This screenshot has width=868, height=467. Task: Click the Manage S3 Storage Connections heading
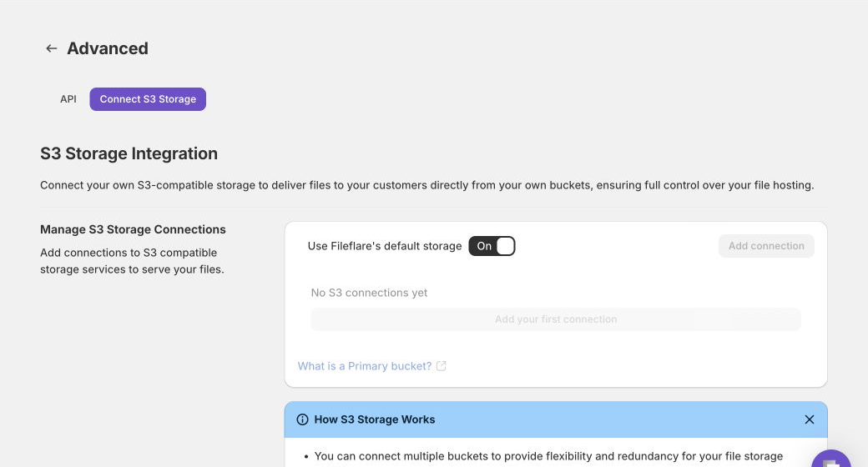(x=133, y=229)
